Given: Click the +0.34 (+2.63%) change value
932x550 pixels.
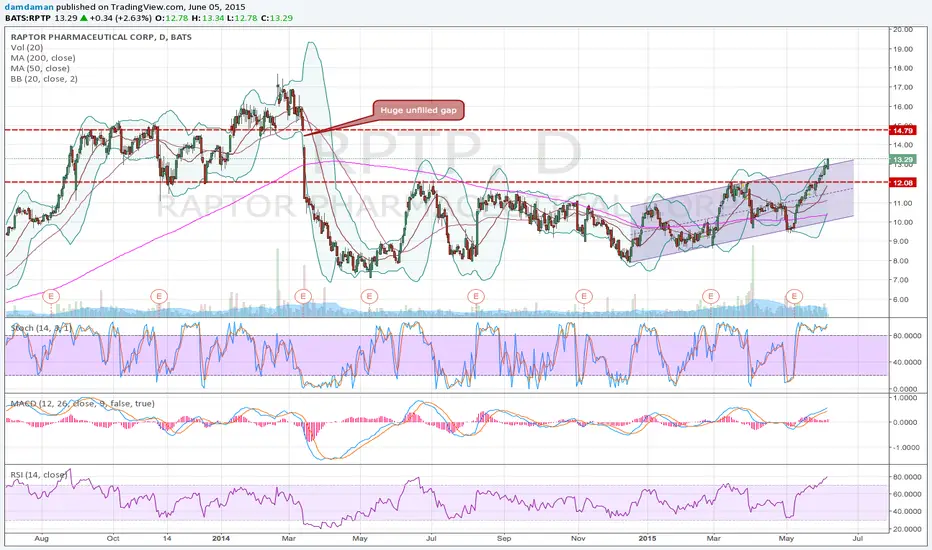Looking at the screenshot, I should click(121, 18).
